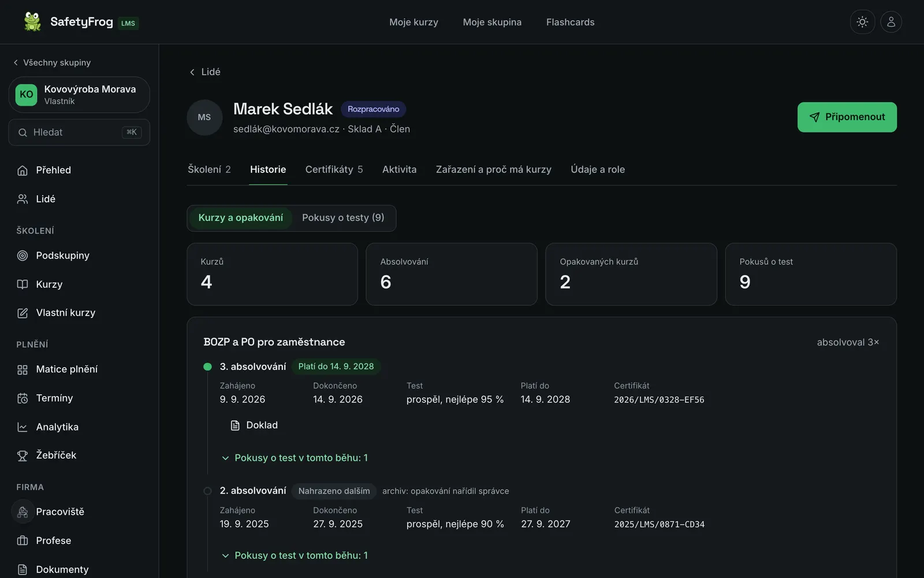
Task: Open Flashcards in top navigation
Action: pyautogui.click(x=571, y=22)
